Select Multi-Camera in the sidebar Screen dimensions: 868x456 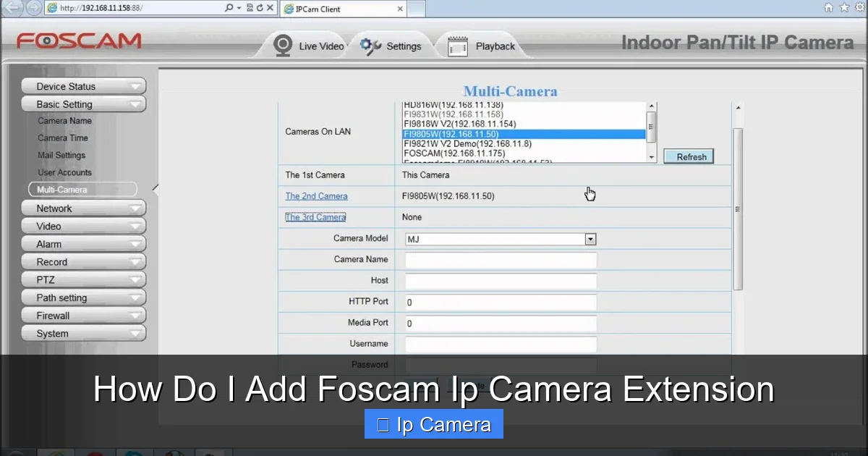(x=82, y=190)
